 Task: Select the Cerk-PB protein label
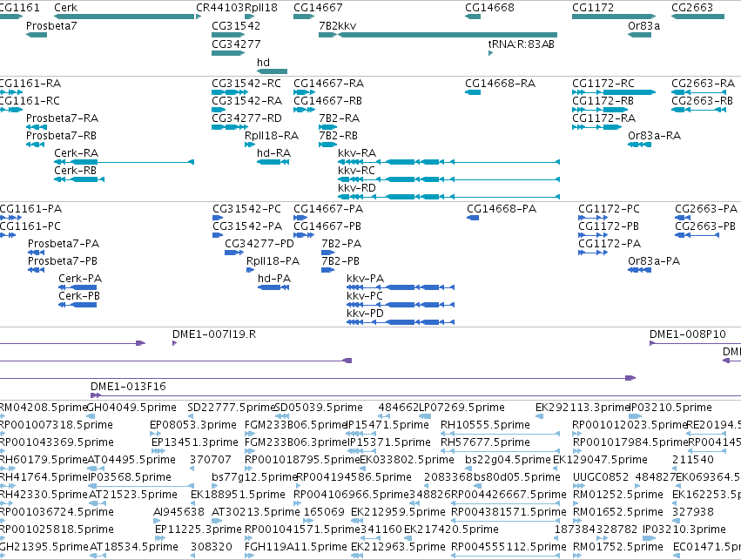tap(79, 296)
